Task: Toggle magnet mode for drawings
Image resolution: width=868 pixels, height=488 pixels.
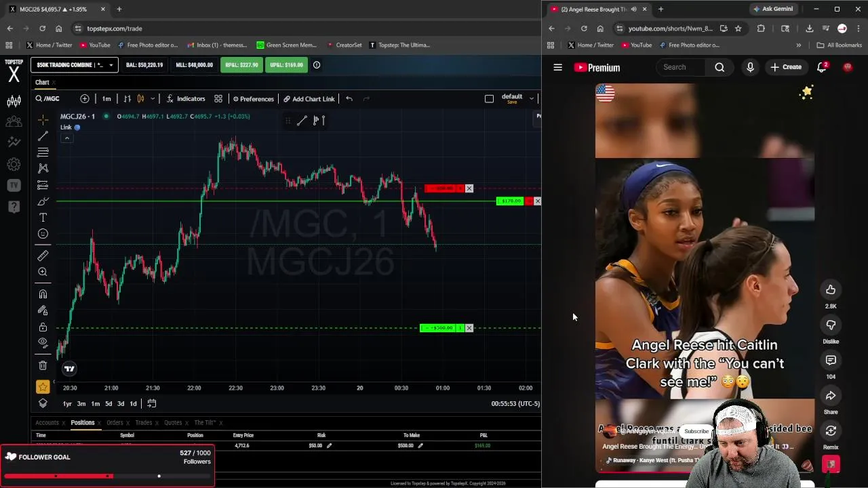Action: pyautogui.click(x=43, y=294)
